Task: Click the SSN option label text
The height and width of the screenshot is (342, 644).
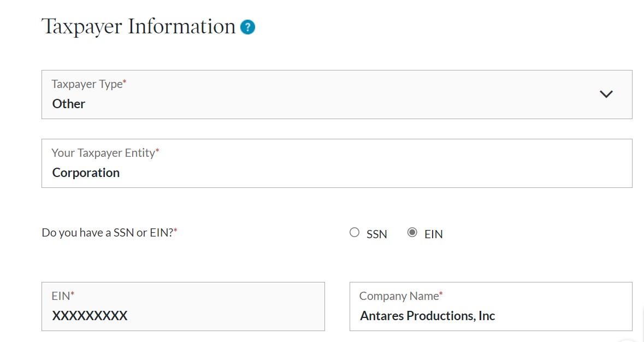Action: point(377,234)
